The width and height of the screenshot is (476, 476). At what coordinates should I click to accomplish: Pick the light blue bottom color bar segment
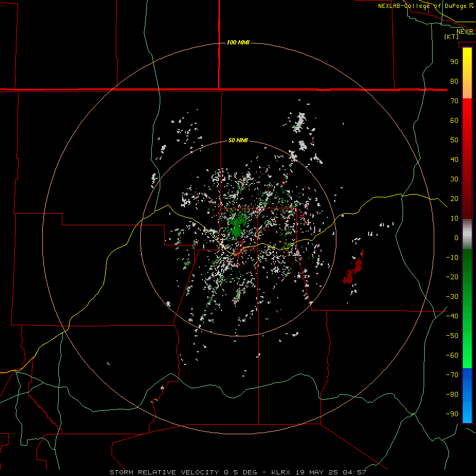(467, 413)
